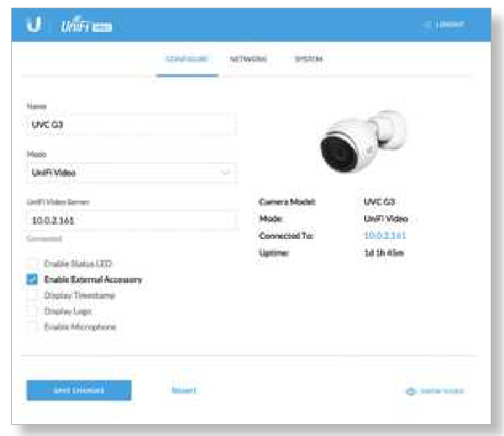Enable the Status LED checkbox
The width and height of the screenshot is (504, 436).
point(32,264)
